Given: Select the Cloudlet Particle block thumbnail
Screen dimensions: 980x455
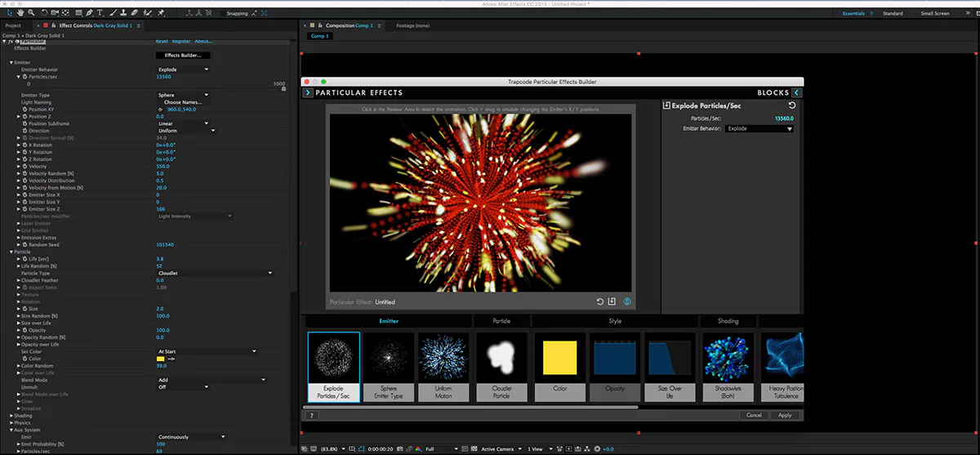Looking at the screenshot, I should [x=501, y=366].
